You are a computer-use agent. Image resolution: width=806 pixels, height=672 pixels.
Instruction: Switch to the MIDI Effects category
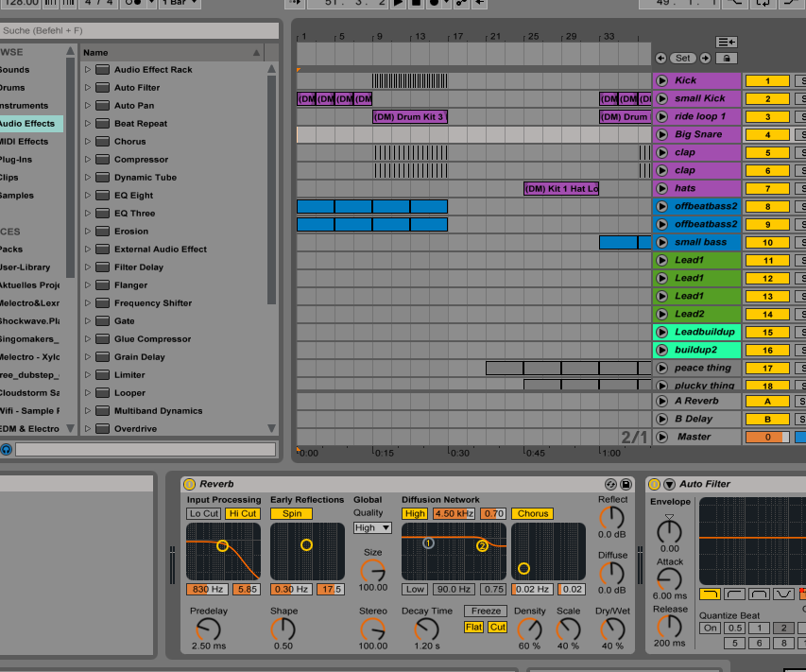click(28, 140)
